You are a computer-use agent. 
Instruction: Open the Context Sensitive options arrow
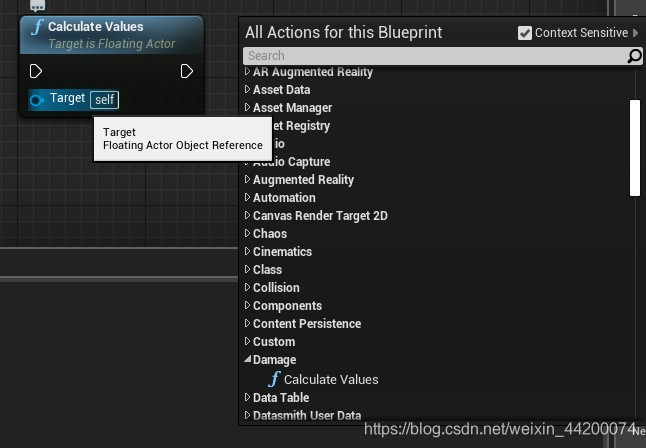tap(636, 33)
